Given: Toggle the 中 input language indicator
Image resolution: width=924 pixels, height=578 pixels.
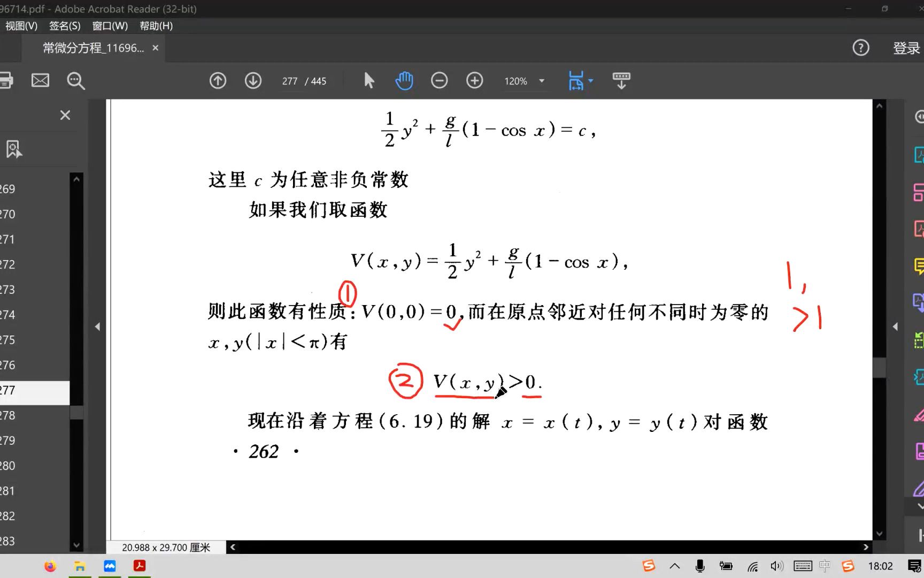Looking at the screenshot, I should point(825,566).
